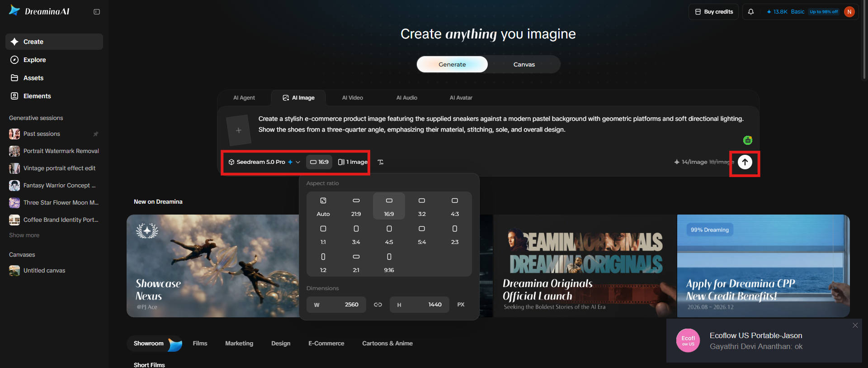Image resolution: width=868 pixels, height=368 pixels.
Task: Add a reference image with the plus tile
Action: pos(239,130)
